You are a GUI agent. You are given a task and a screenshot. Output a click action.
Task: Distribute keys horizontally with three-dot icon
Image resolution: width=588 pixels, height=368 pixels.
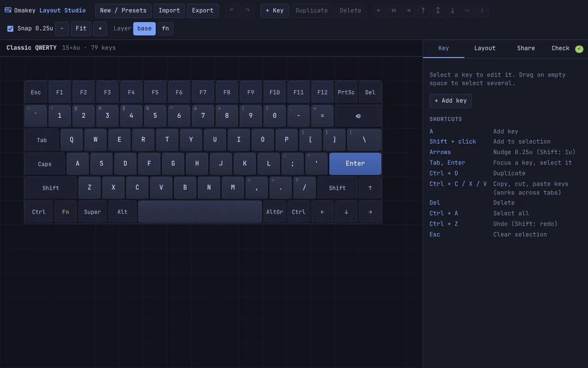tap(468, 11)
